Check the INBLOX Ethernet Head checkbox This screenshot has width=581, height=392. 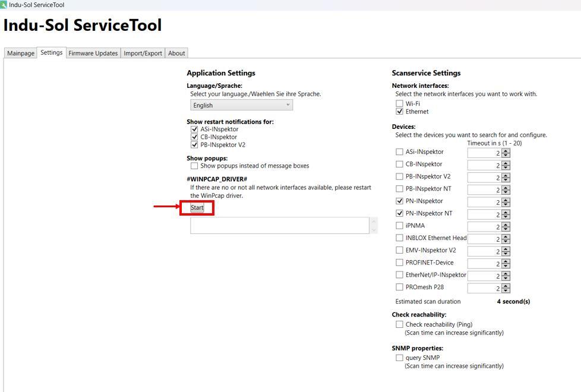tap(399, 238)
